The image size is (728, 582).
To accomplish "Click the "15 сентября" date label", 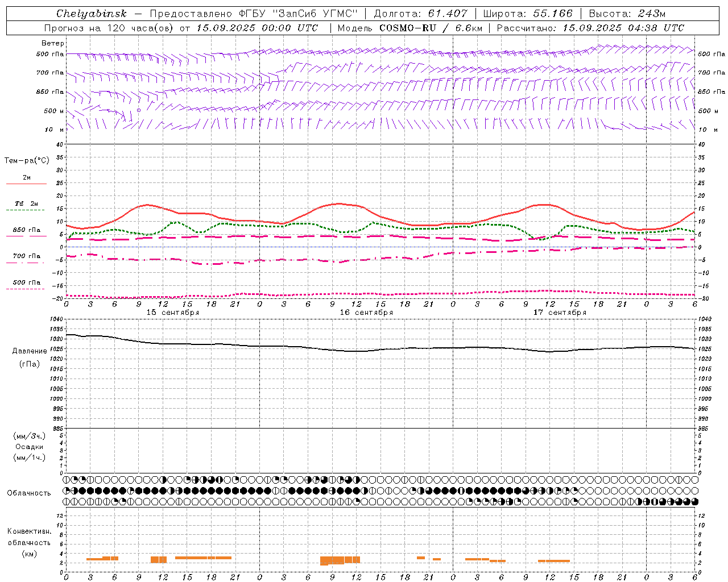I will pyautogui.click(x=173, y=313).
